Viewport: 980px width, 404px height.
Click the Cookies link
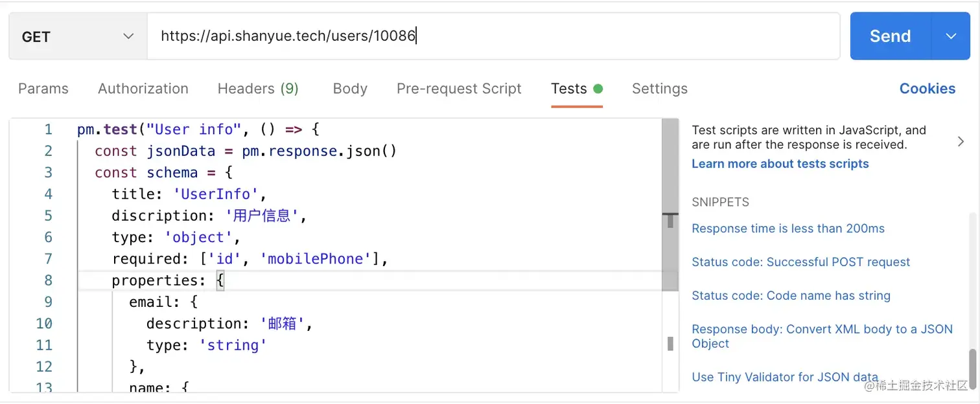[x=927, y=89]
